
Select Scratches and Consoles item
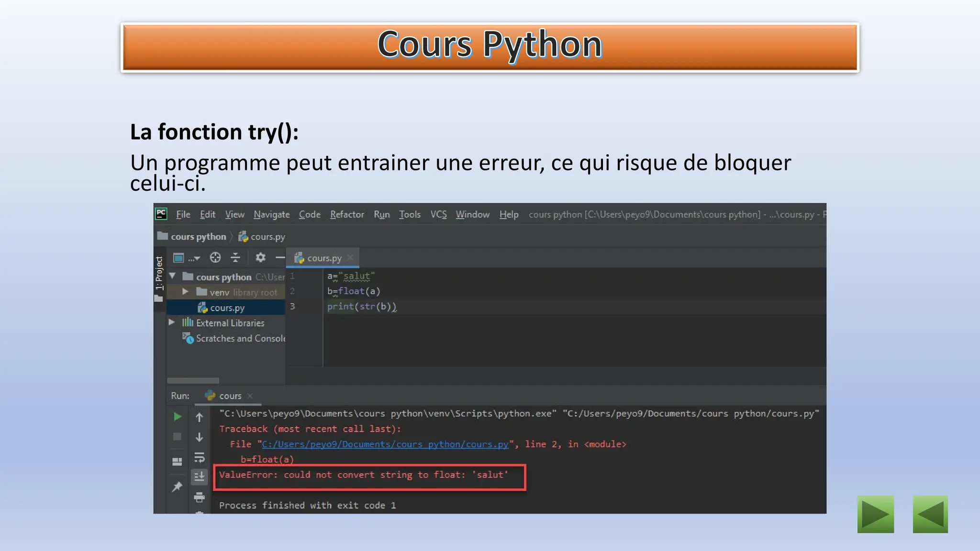[234, 338]
